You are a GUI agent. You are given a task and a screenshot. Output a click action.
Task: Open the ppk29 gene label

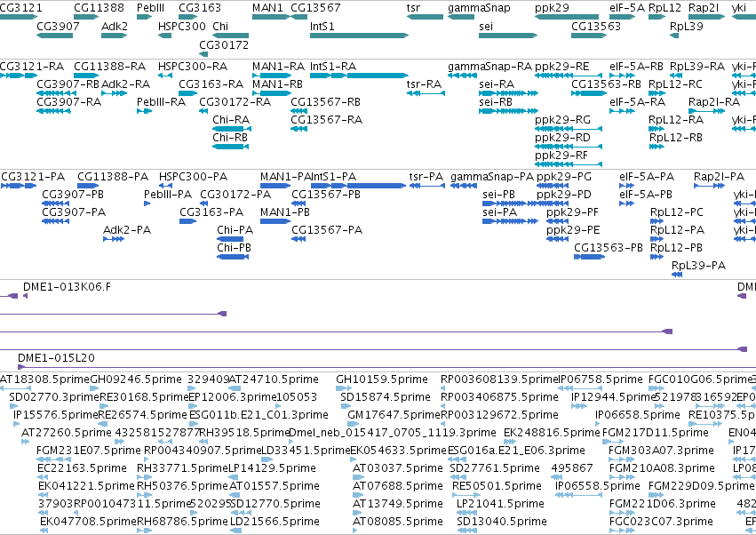pos(552,9)
